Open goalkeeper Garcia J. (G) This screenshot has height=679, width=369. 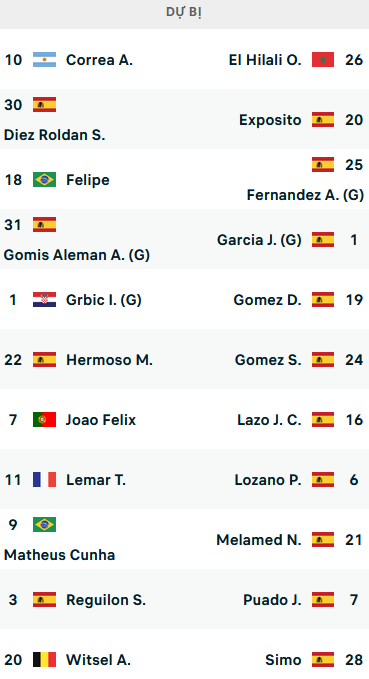(259, 240)
